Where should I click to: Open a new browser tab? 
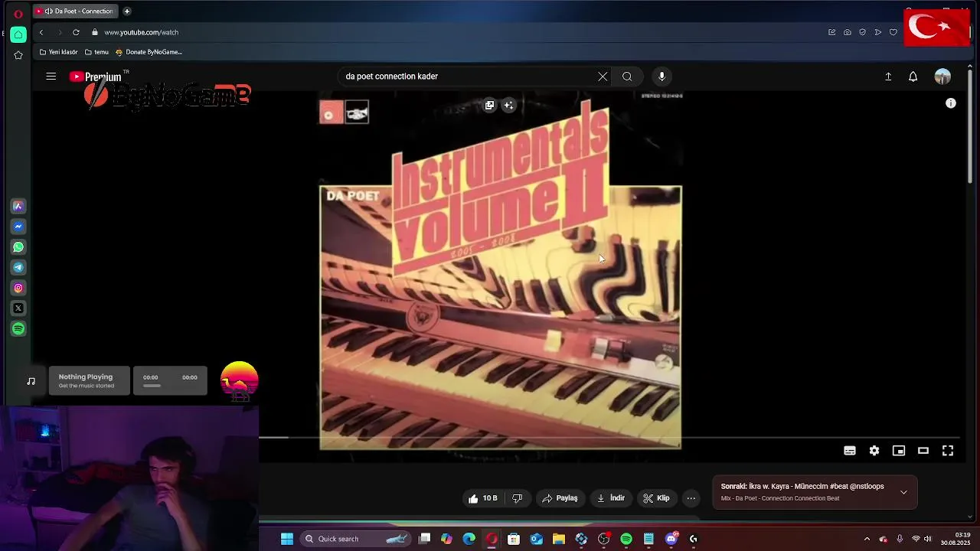click(126, 11)
